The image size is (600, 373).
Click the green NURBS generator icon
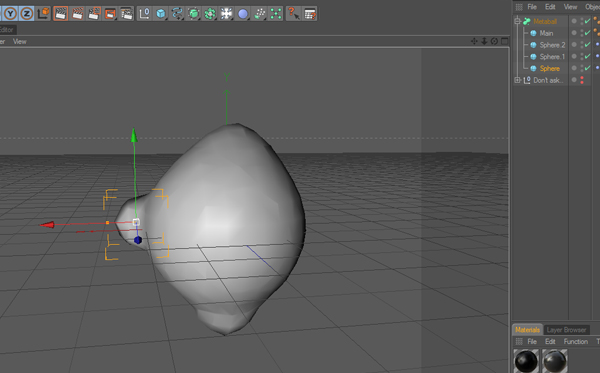(194, 14)
